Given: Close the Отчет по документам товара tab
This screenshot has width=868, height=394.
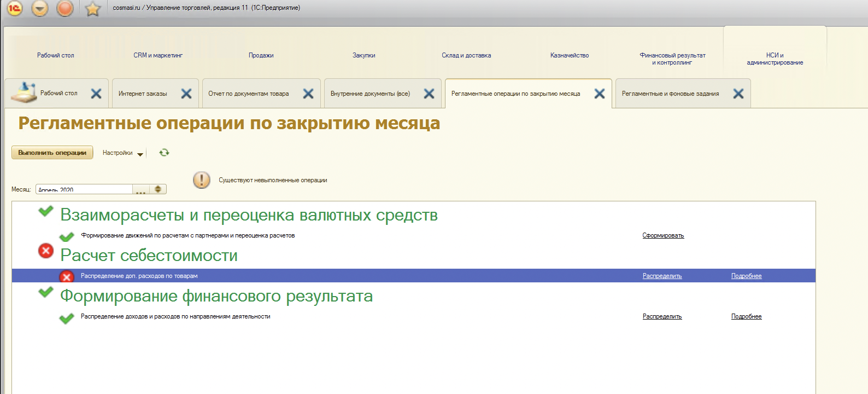Looking at the screenshot, I should [308, 94].
